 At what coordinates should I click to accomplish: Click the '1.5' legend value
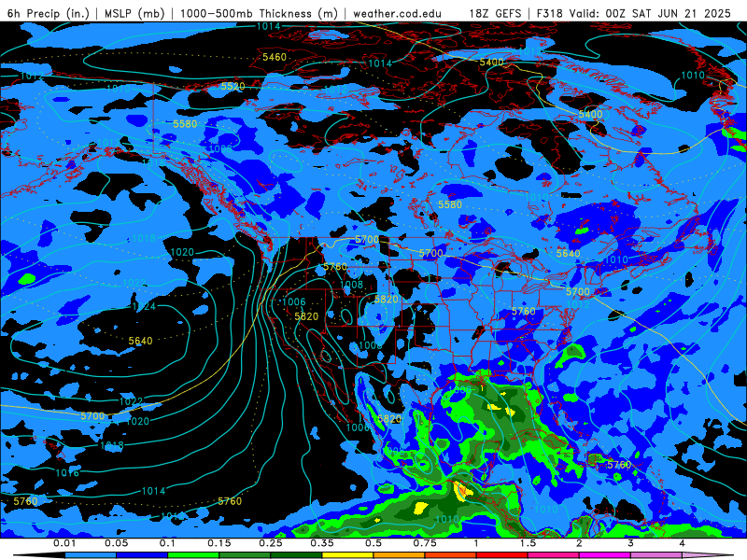pos(528,543)
